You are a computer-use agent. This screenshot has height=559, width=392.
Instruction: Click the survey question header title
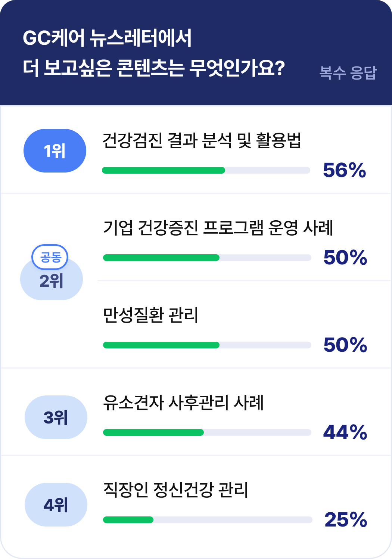pos(154,53)
